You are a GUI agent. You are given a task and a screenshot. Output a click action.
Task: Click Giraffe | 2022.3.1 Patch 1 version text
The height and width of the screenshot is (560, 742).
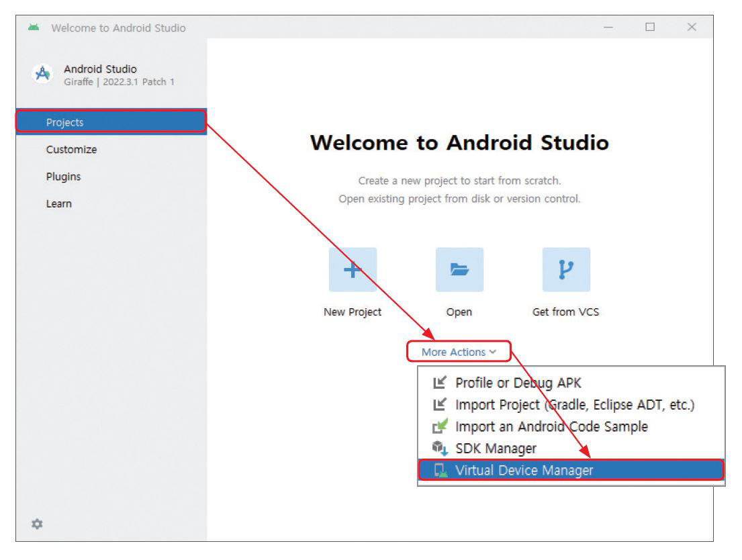[x=120, y=82]
